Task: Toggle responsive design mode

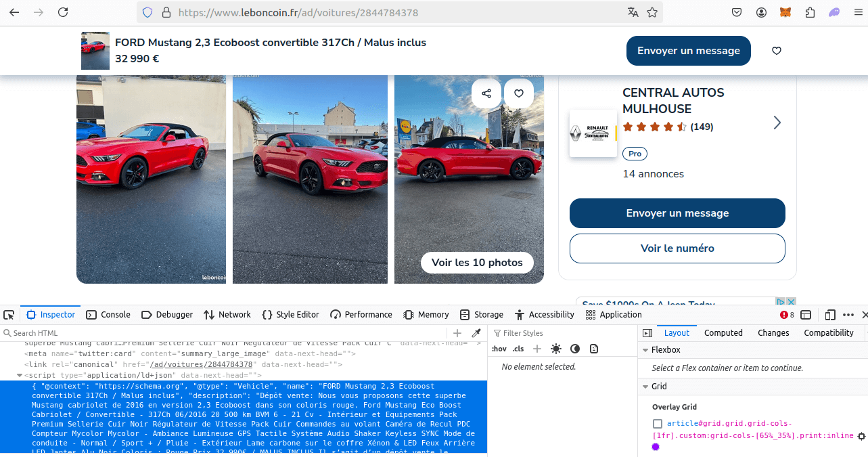Action: point(830,315)
